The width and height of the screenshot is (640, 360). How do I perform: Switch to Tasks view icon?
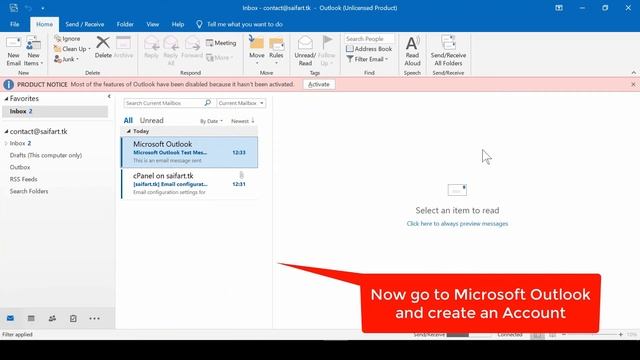[x=73, y=318]
